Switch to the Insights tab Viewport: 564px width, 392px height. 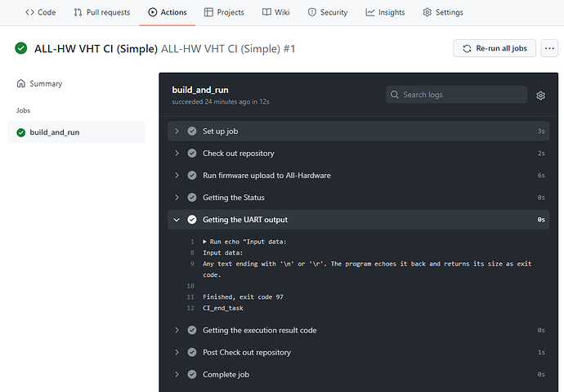click(x=384, y=12)
